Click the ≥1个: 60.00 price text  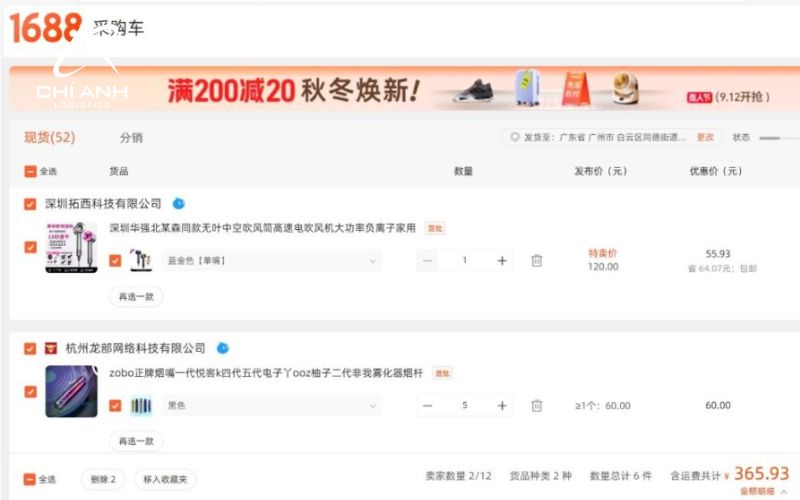point(603,406)
